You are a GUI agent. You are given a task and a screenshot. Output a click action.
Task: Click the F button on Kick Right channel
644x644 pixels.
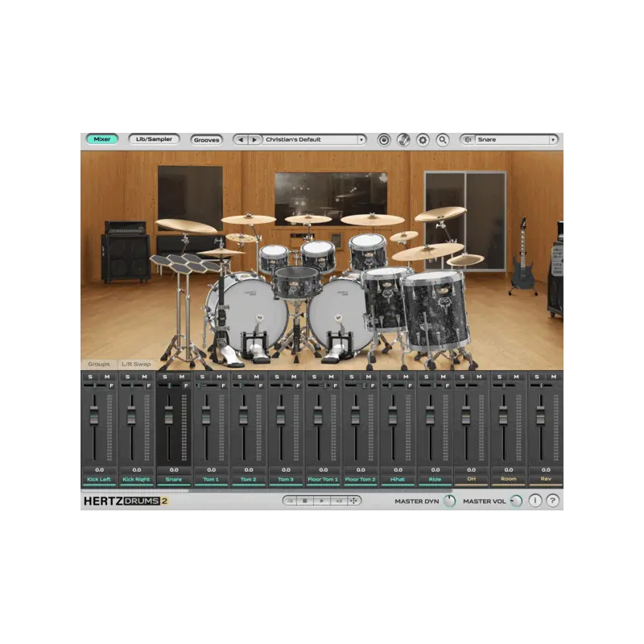click(x=149, y=386)
